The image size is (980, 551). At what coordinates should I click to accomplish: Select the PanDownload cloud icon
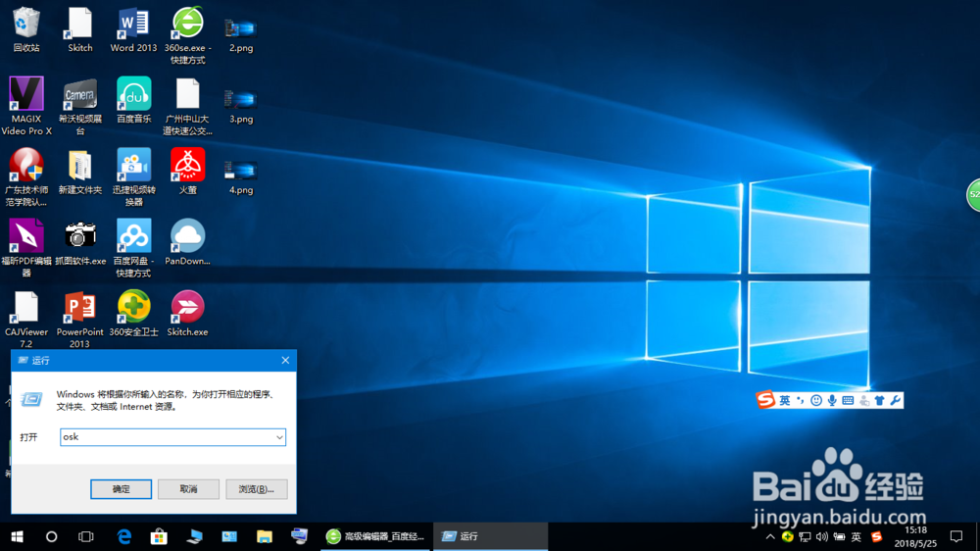[187, 236]
